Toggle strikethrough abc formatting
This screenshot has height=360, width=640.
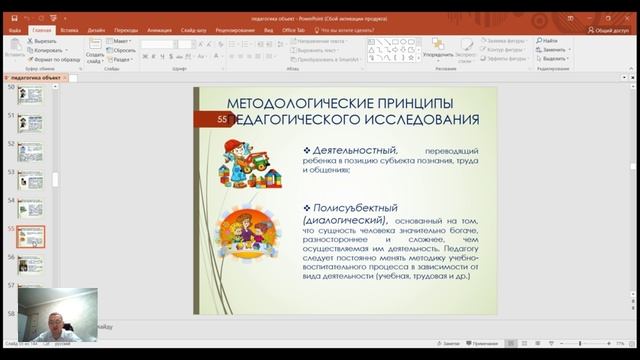[179, 56]
